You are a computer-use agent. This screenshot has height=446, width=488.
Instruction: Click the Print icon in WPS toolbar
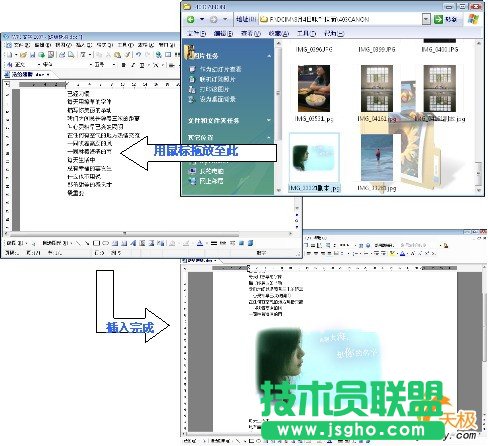pyautogui.click(x=62, y=55)
